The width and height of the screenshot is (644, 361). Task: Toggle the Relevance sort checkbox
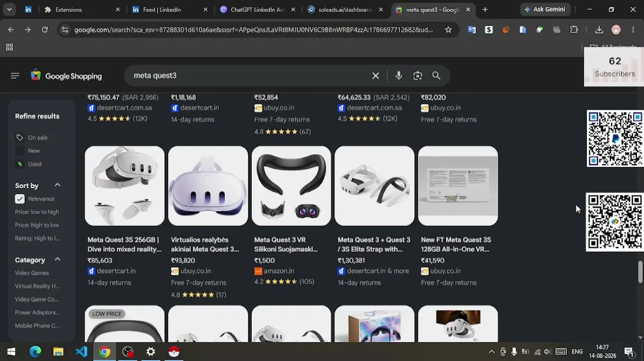[x=20, y=199]
